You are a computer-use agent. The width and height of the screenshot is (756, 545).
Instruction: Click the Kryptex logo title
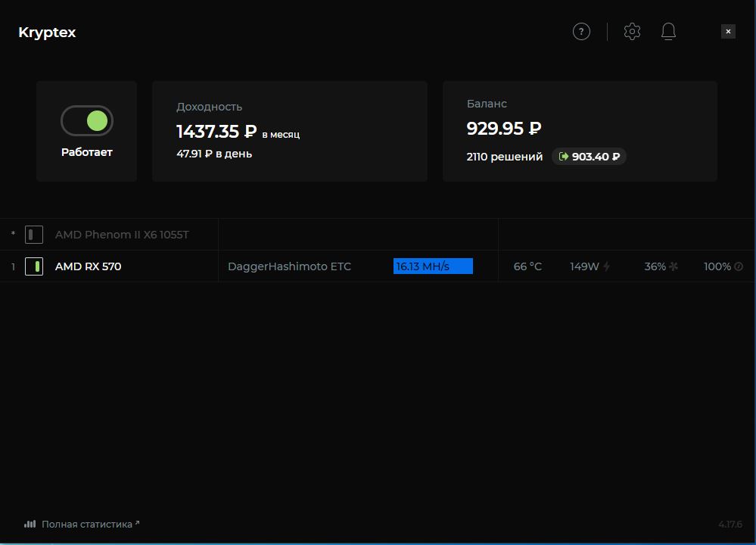(x=47, y=33)
